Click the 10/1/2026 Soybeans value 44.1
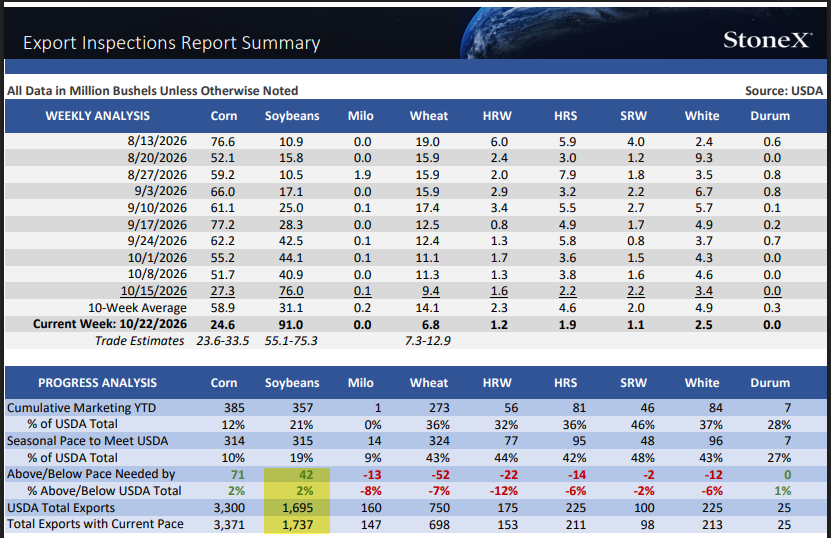831x538 pixels. click(291, 258)
